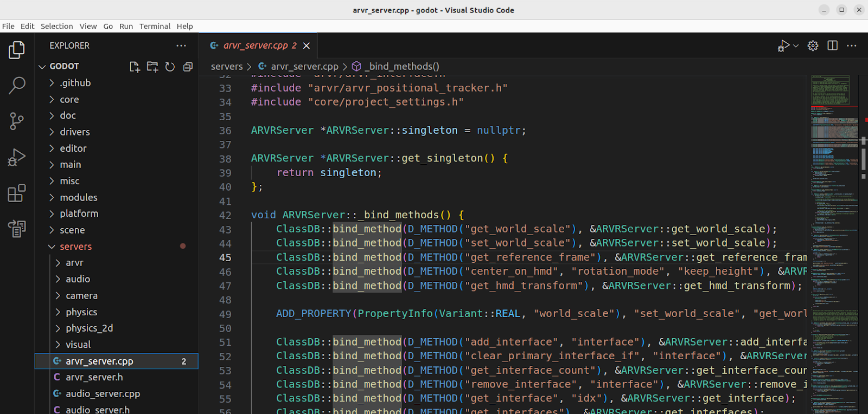This screenshot has width=868, height=414.
Task: Open the Extensions view
Action: point(17,193)
